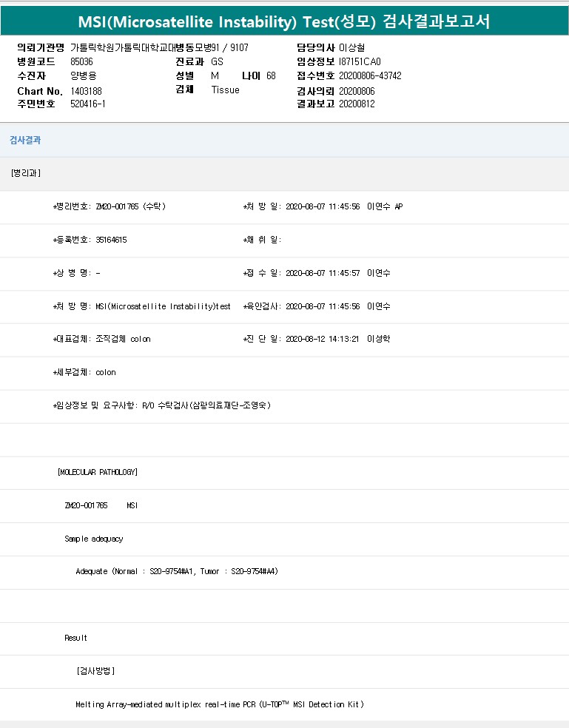Select test request date 20200806
Viewport: 569px width, 728px height.
point(357,91)
